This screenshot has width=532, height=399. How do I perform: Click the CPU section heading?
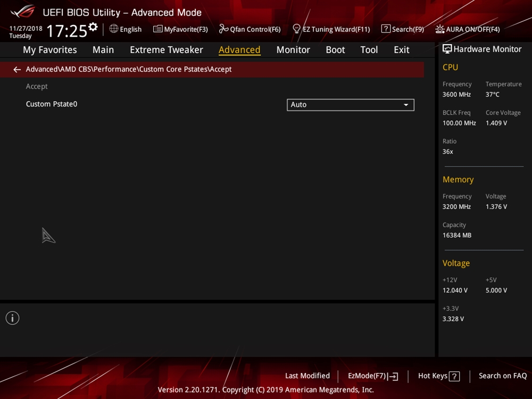click(x=450, y=67)
